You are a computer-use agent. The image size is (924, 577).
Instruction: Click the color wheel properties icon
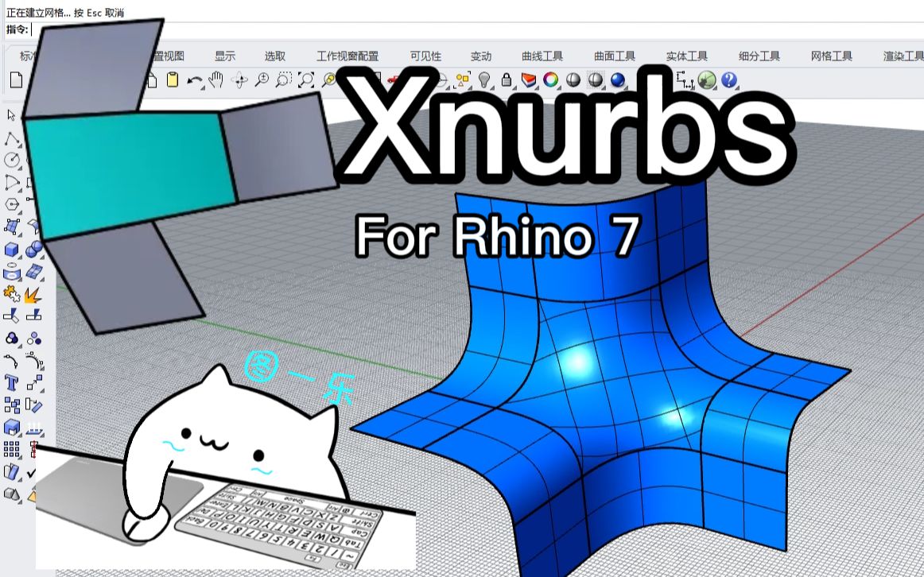pos(550,79)
